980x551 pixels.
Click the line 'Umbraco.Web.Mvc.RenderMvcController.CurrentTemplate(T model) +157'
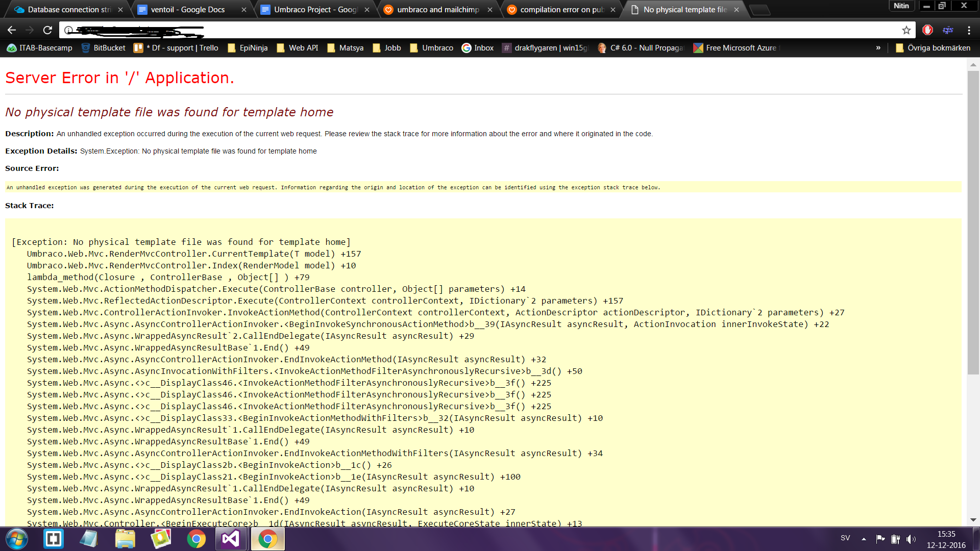point(194,254)
